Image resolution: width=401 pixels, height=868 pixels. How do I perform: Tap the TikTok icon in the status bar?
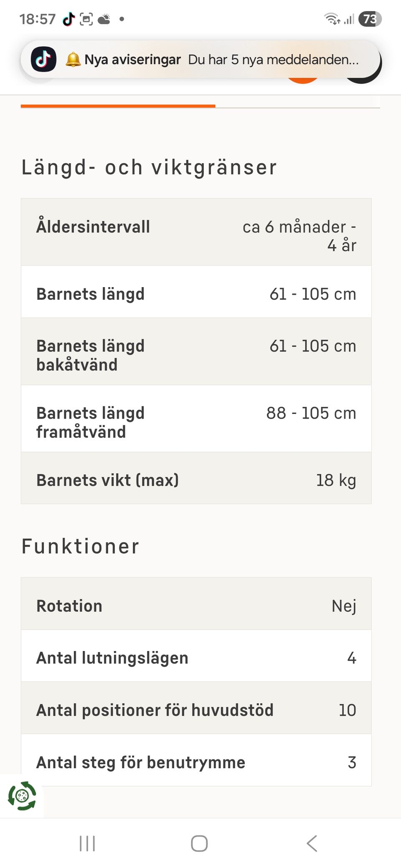click(x=69, y=19)
